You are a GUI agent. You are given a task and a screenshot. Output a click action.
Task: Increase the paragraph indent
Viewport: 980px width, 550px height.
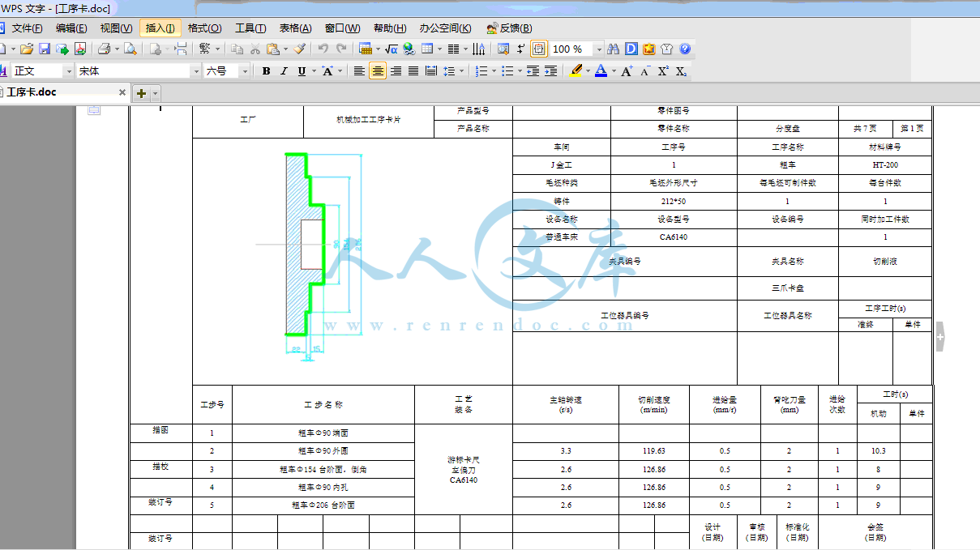(550, 71)
